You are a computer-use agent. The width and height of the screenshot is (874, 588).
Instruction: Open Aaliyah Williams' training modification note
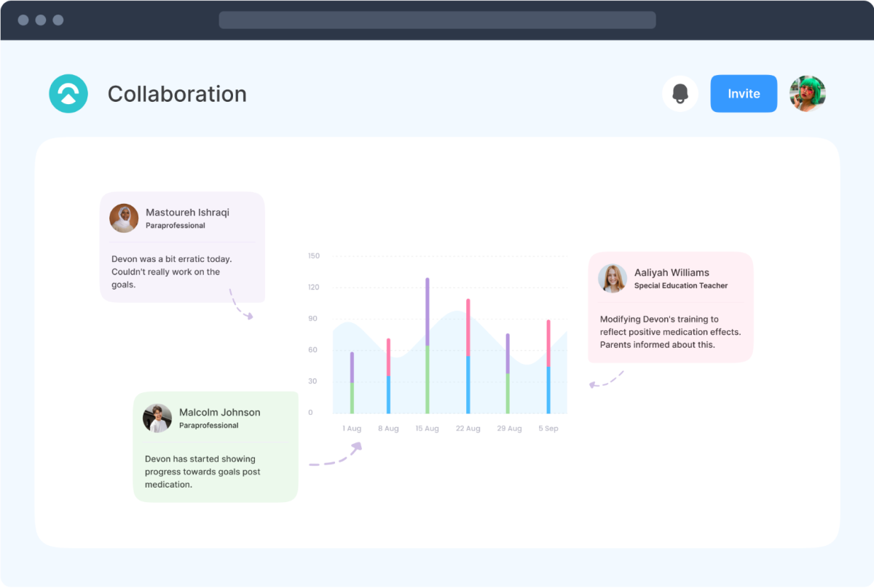[670, 332]
